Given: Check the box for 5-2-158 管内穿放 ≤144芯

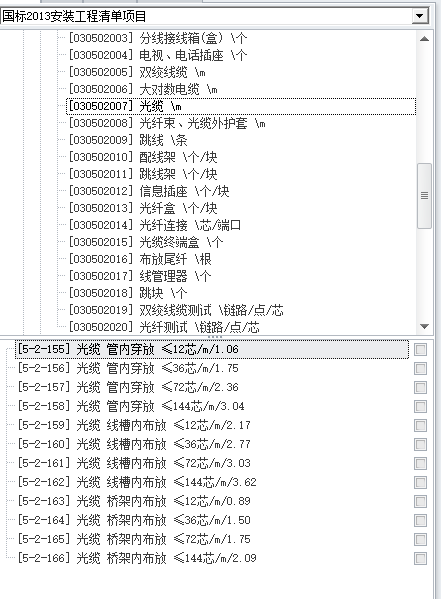Looking at the screenshot, I should [420, 406].
